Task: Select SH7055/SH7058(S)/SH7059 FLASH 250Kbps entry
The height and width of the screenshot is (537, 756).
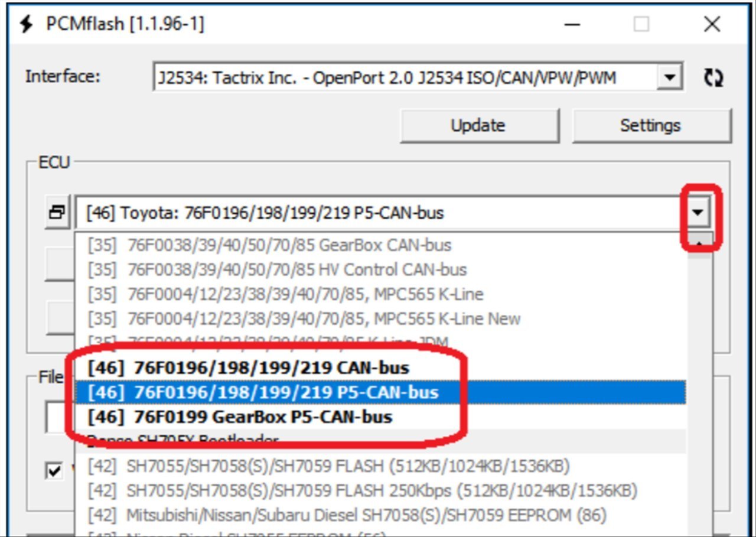Action: tap(380, 490)
